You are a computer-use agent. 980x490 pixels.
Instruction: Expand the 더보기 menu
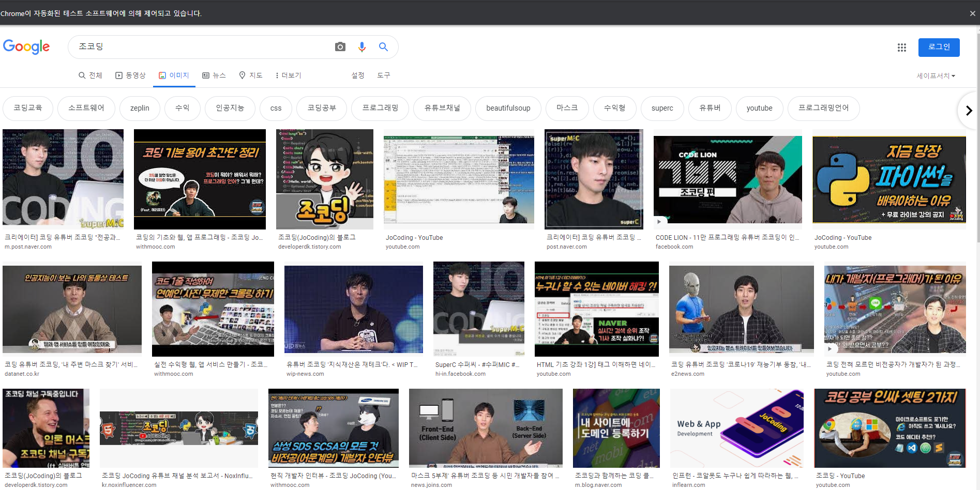[x=289, y=75]
